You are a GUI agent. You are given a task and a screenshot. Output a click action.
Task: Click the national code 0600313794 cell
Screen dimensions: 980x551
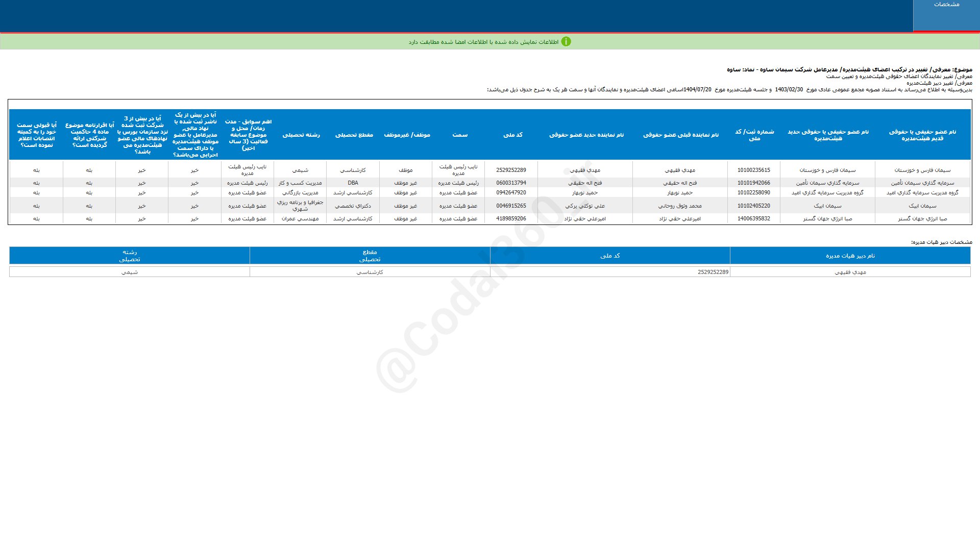[511, 183]
